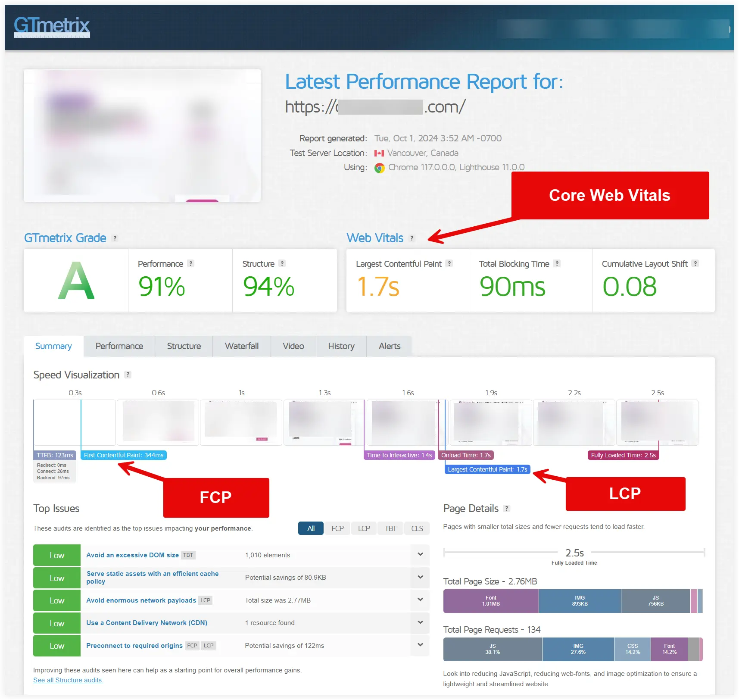
Task: Click Cumulative Layout Shift help icon
Action: 695,263
